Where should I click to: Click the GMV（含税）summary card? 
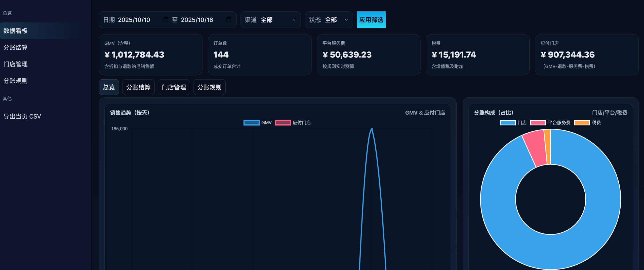pos(150,55)
